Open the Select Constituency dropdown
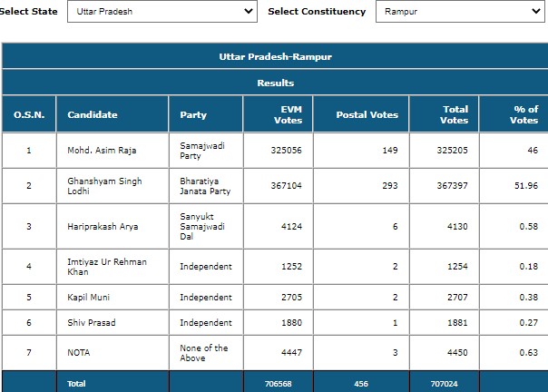The width and height of the screenshot is (548, 392). (x=460, y=12)
